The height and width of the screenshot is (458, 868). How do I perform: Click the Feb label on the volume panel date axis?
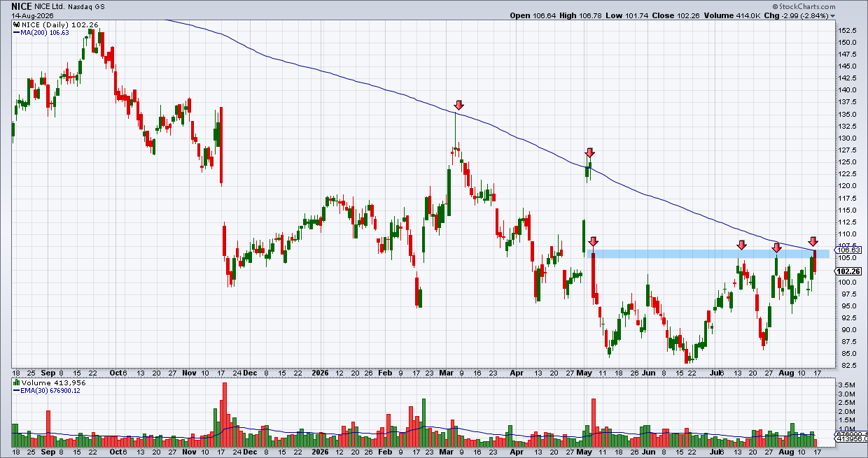(385, 452)
